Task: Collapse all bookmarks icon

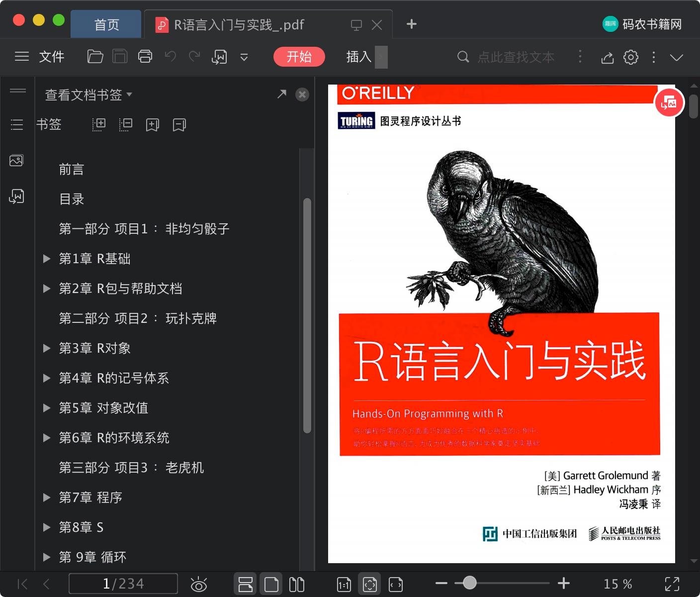Action: [126, 124]
